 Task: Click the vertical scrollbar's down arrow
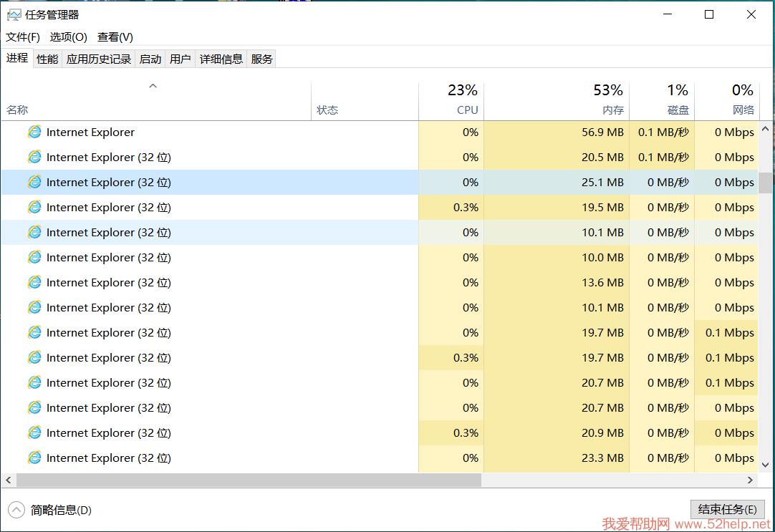click(766, 465)
